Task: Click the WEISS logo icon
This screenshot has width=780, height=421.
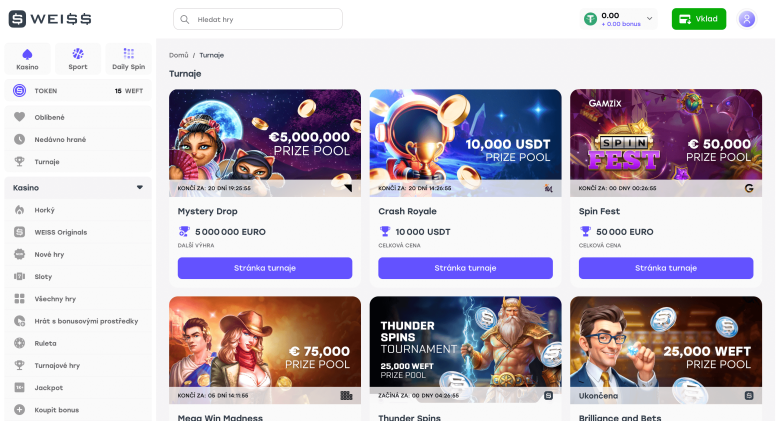Action: 18,19
